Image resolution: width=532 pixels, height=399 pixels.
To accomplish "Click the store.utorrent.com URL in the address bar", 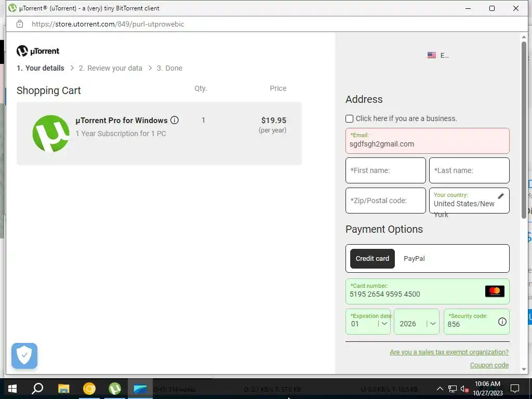I will pos(108,24).
